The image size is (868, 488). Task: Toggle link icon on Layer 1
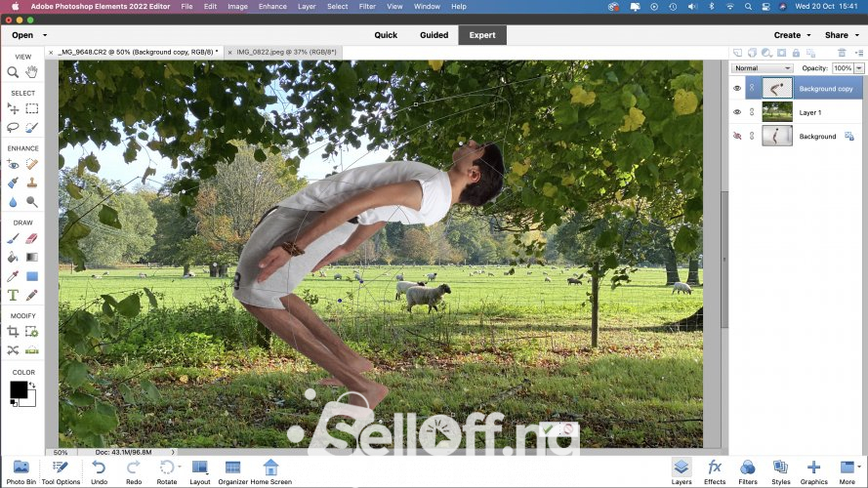752,112
